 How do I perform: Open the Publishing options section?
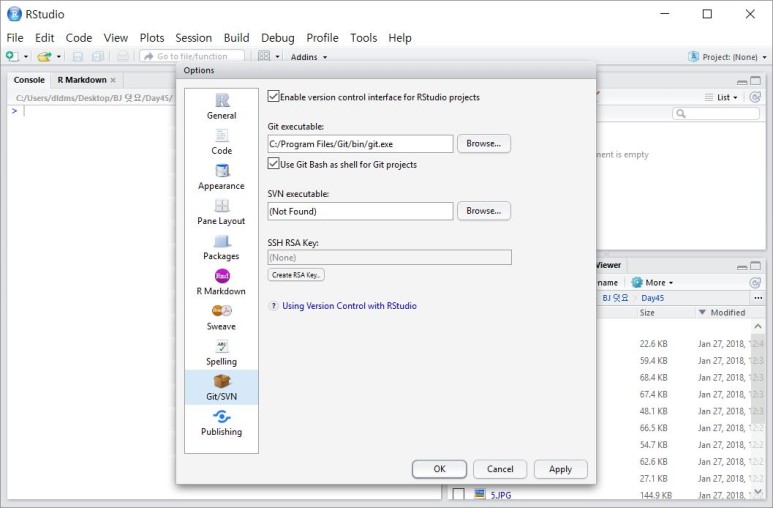[221, 423]
